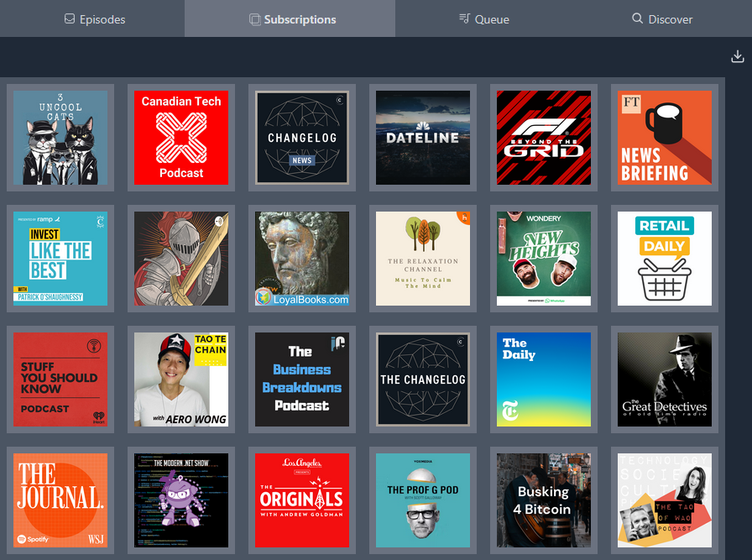Open the Busking 4 Bitcoin podcast
Viewport: 752px width, 560px height.
pyautogui.click(x=544, y=500)
